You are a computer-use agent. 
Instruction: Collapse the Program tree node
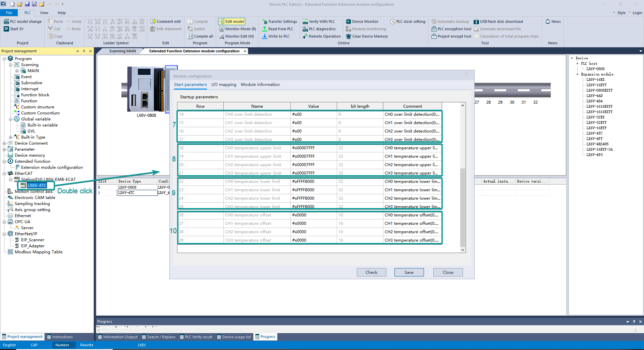4,59
